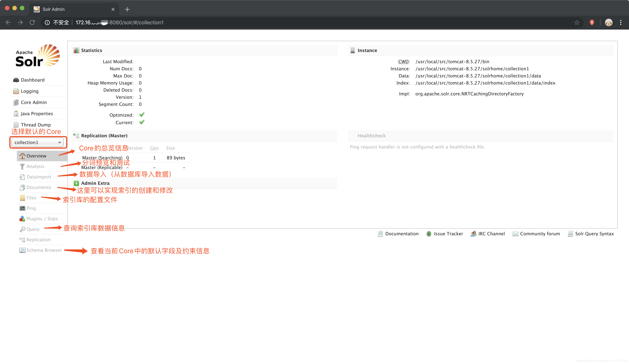Click the Query magnifier icon

(x=22, y=229)
